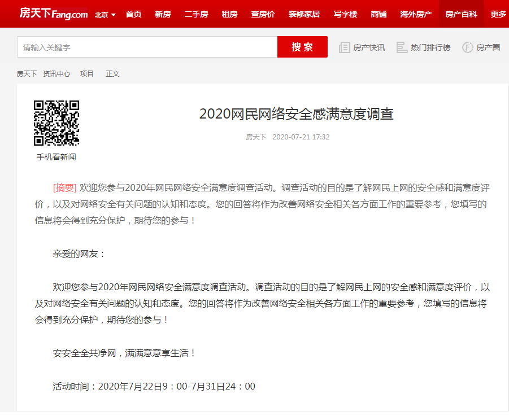Open the 新房 menu item
This screenshot has width=509, height=420.
pyautogui.click(x=163, y=14)
